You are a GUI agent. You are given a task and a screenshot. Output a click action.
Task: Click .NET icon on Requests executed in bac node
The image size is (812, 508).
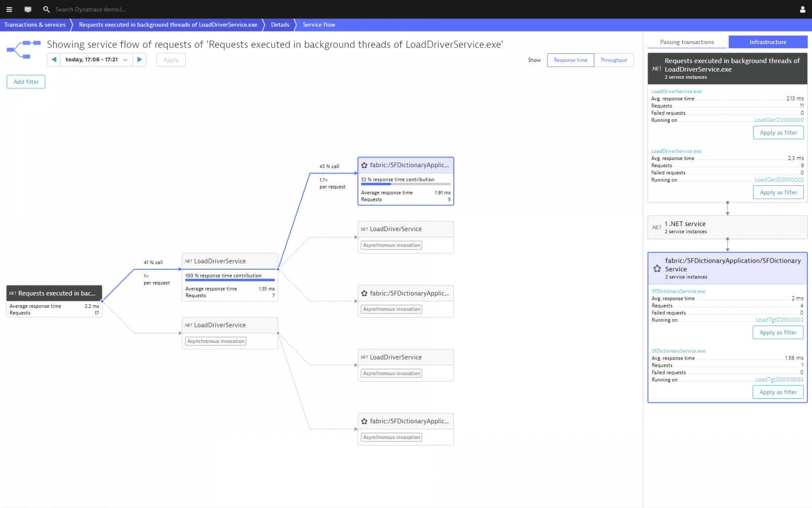point(13,293)
